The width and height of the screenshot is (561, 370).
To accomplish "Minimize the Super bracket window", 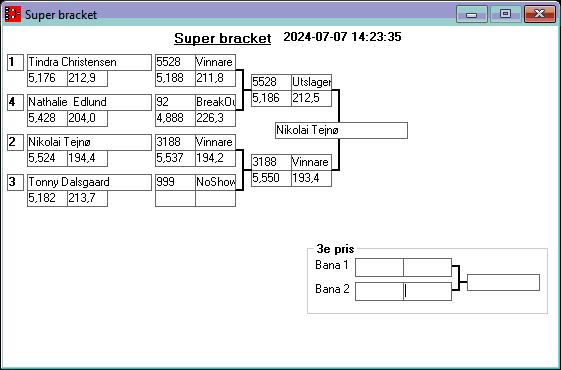I will click(x=472, y=14).
